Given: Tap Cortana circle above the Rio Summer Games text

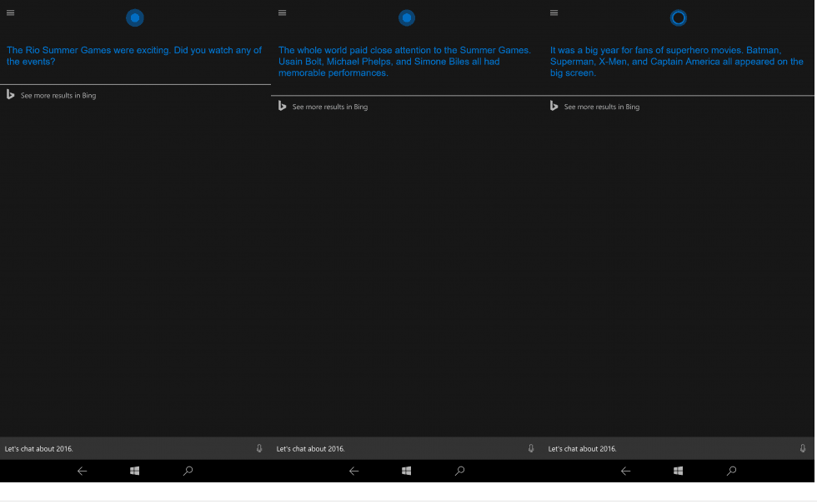Looking at the screenshot, I should click(135, 17).
